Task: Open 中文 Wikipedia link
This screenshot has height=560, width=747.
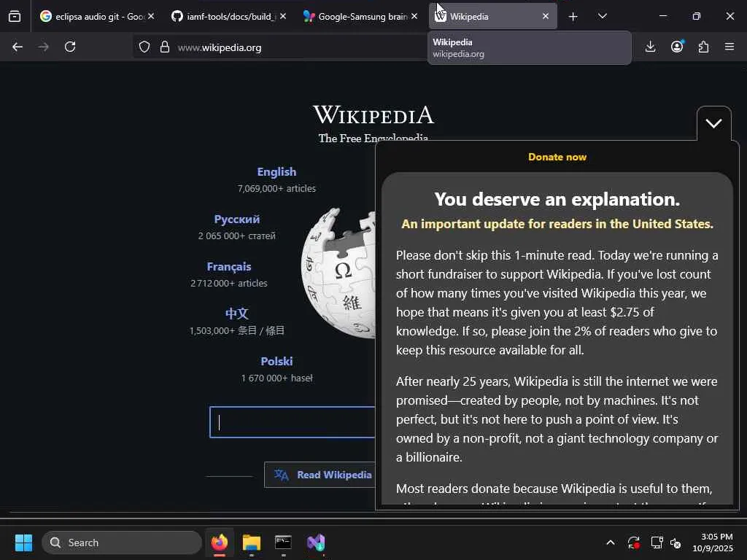Action: [237, 314]
